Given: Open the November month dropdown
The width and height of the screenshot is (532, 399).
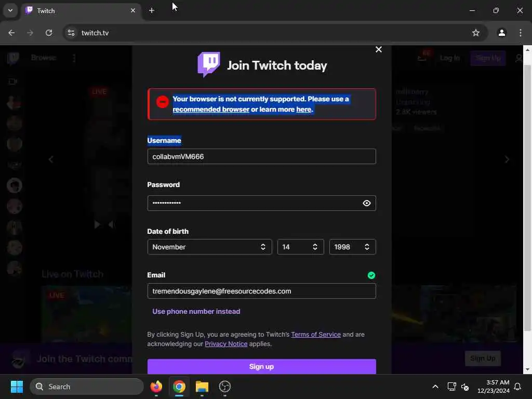Looking at the screenshot, I should pos(209,247).
